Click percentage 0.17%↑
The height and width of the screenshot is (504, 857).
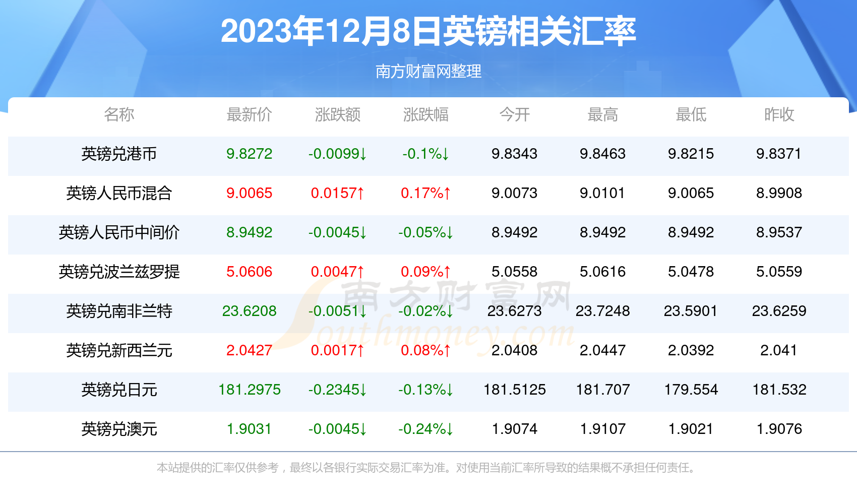pyautogui.click(x=425, y=193)
